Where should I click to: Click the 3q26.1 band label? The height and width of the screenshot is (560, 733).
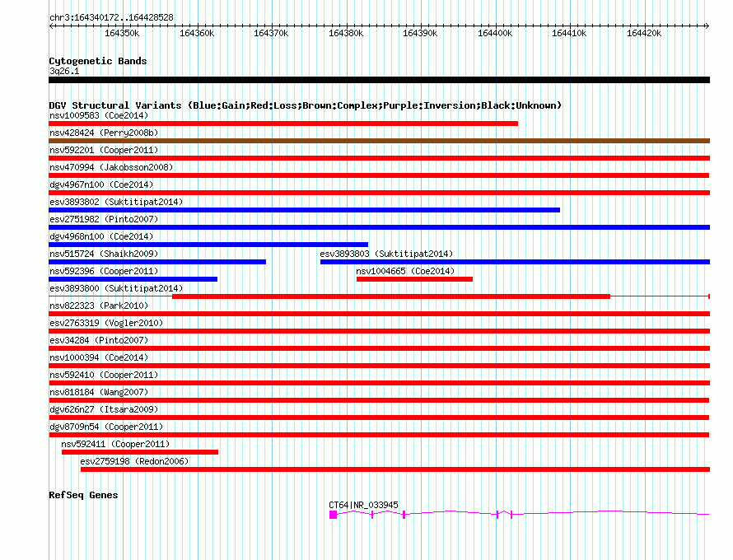[64, 71]
